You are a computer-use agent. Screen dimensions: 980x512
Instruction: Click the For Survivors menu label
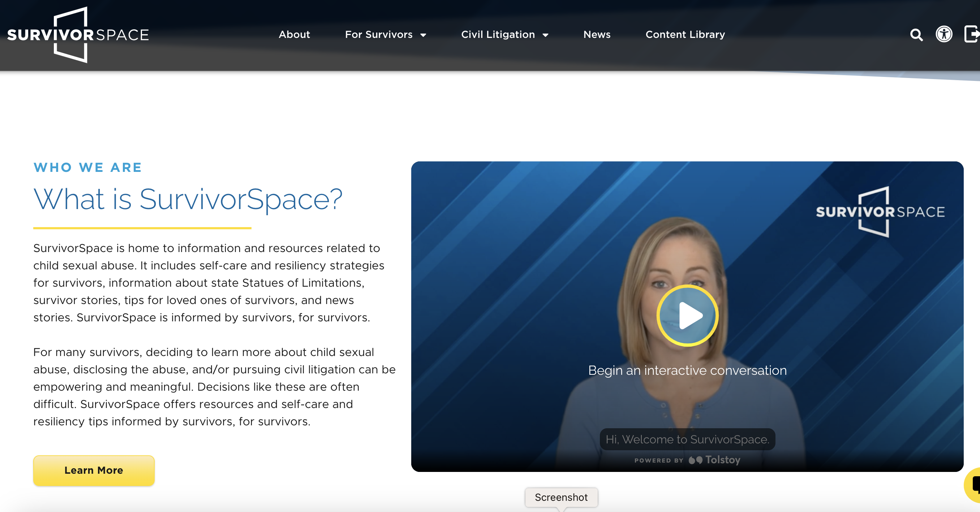click(x=379, y=35)
